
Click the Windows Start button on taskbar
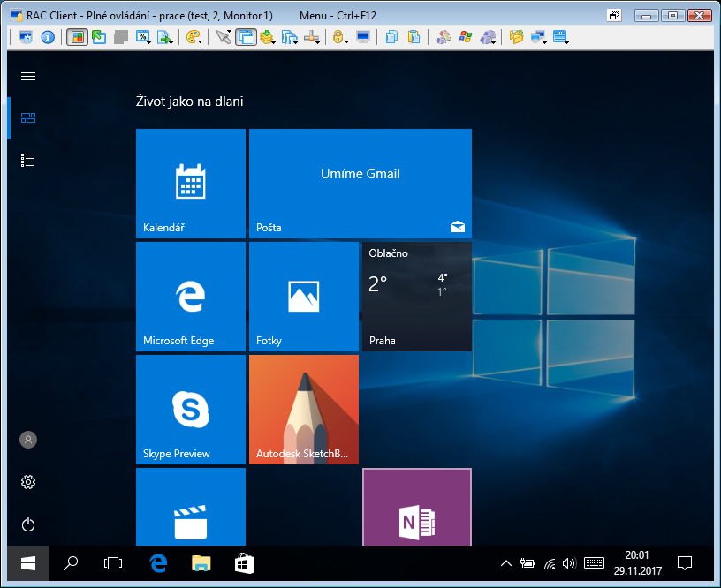click(28, 563)
